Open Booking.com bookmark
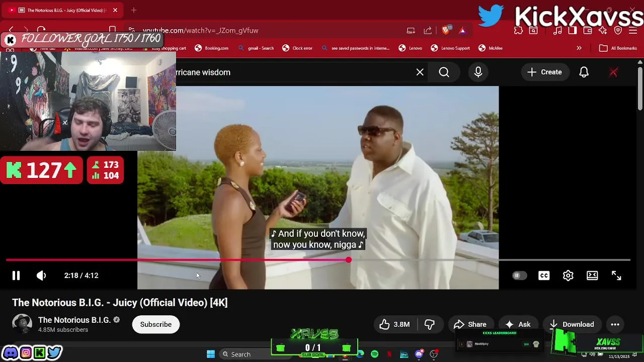Image resolution: width=644 pixels, height=362 pixels. point(212,48)
